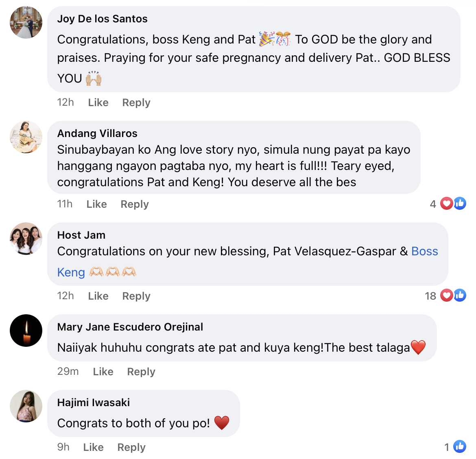Open Andang Villaros profile picture
Screen dimensions: 476x459
coord(26,137)
